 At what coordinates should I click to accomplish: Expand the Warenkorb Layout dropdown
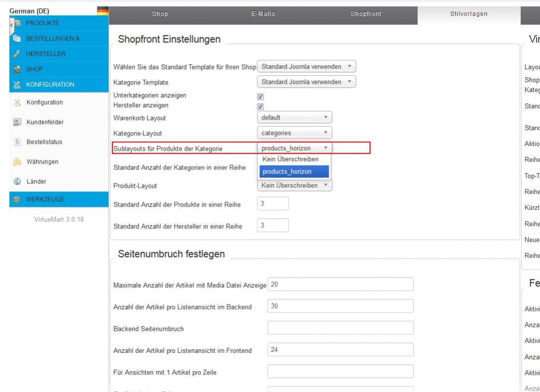[295, 118]
